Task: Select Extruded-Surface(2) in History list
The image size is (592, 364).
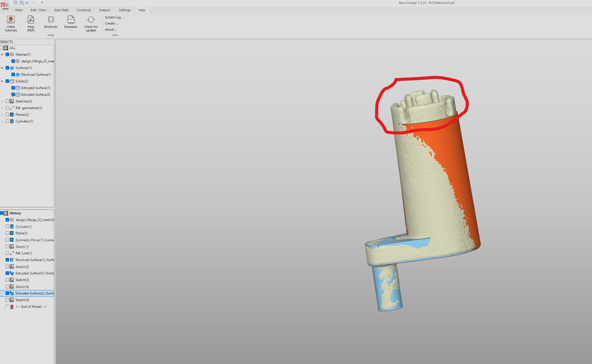Action: tap(34, 293)
